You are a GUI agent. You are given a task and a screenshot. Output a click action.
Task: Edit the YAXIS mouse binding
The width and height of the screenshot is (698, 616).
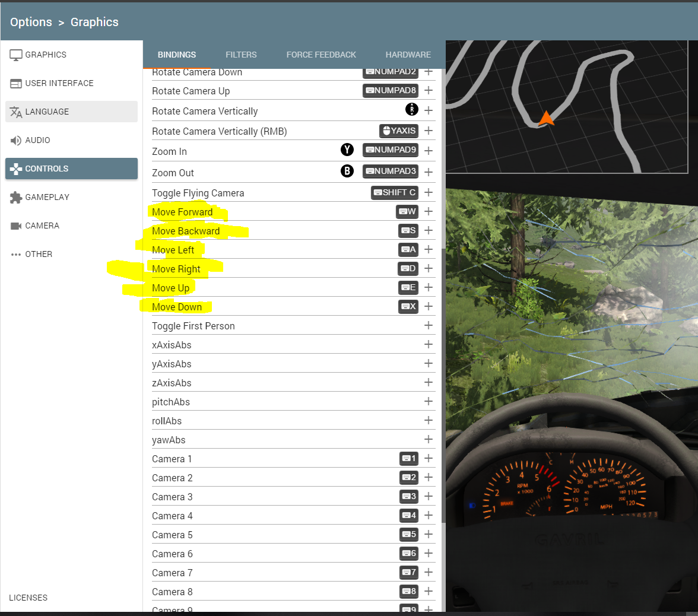pyautogui.click(x=399, y=131)
